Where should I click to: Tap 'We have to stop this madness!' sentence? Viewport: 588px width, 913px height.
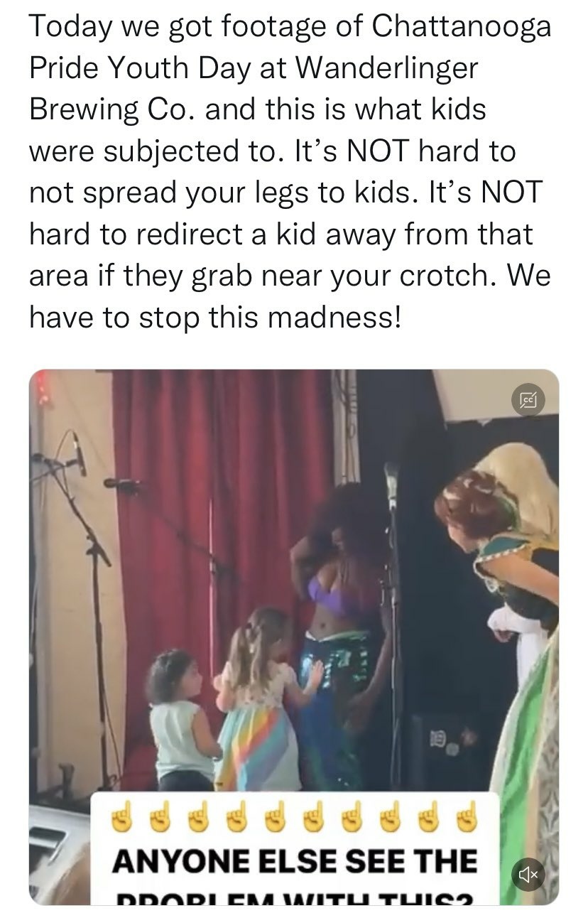click(x=290, y=296)
